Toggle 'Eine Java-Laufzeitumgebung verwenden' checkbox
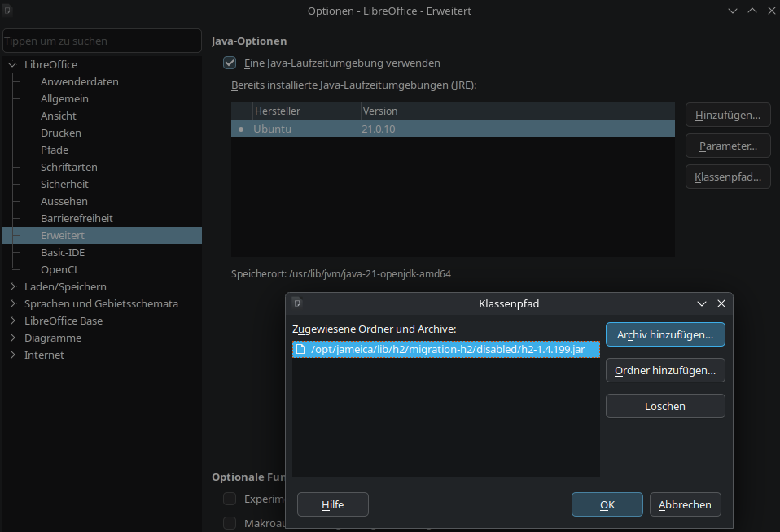Viewport: 780px width, 532px height. pyautogui.click(x=230, y=63)
